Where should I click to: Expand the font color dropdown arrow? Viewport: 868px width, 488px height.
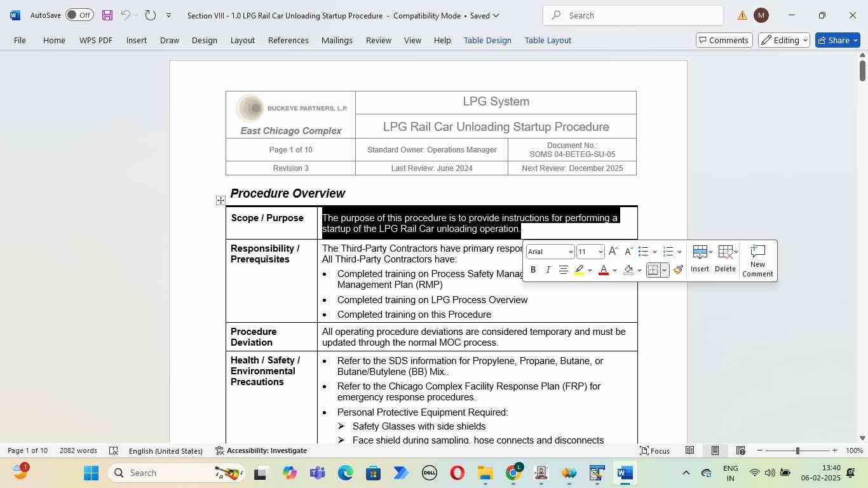614,270
